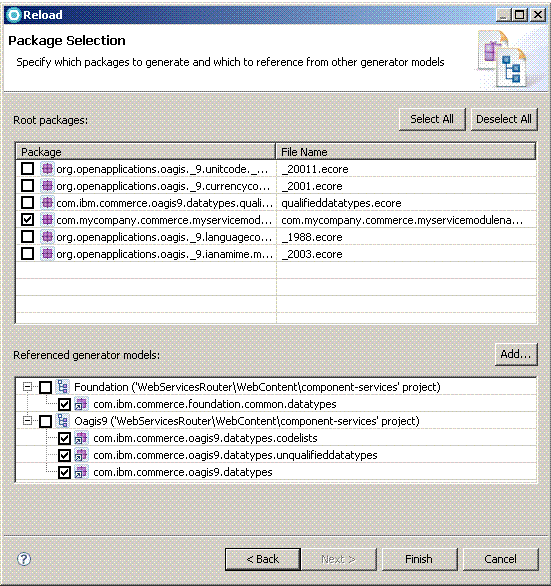Click icon beside com.ibm.commerce.oagis9.datatypes referenced package

[x=81, y=472]
